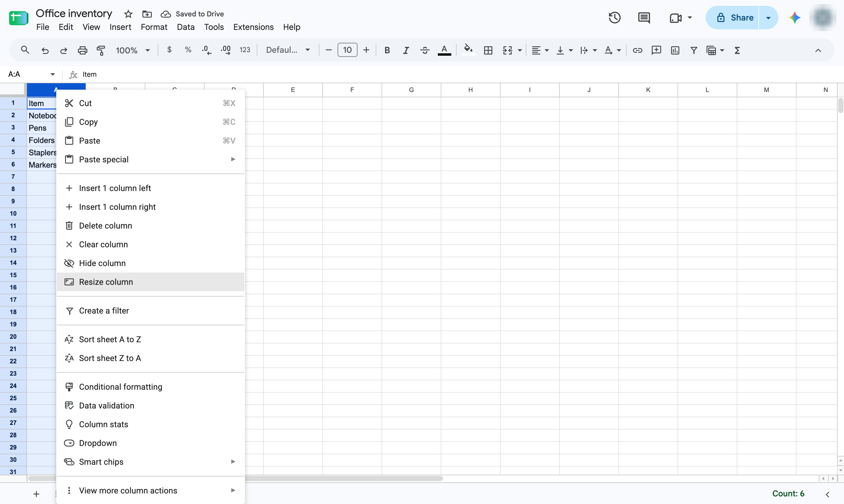The width and height of the screenshot is (844, 504).
Task: Open fill color picker
Action: [x=468, y=50]
